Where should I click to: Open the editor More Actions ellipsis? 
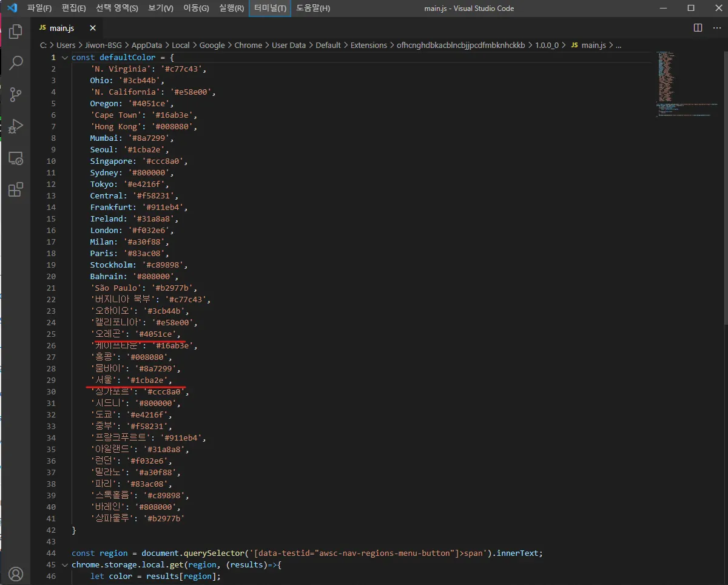716,28
